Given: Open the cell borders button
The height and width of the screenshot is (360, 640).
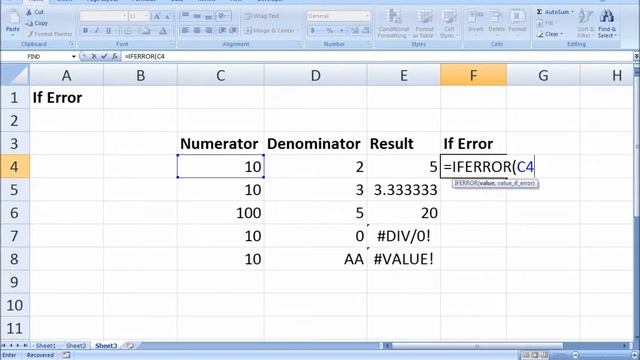Looking at the screenshot, I should tap(128, 31).
